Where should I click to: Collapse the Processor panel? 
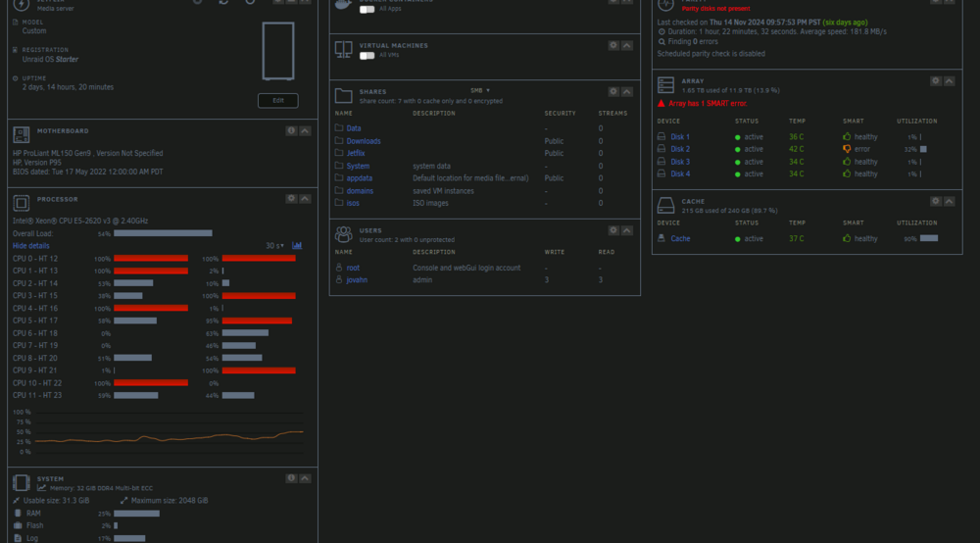pyautogui.click(x=305, y=199)
